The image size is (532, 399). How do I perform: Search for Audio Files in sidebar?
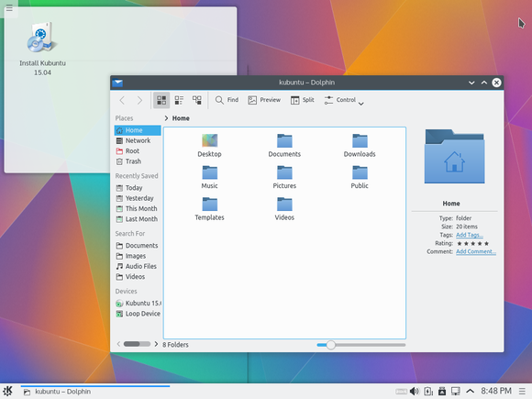(138, 266)
